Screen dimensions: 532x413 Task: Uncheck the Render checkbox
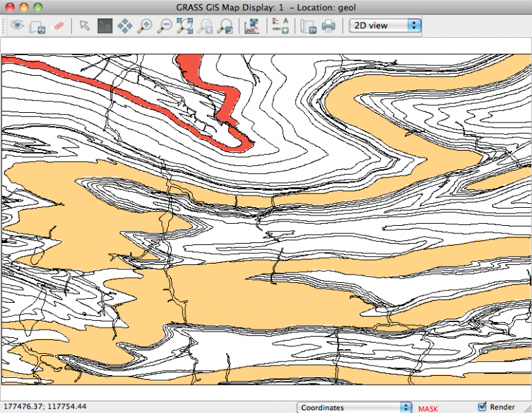click(x=482, y=407)
